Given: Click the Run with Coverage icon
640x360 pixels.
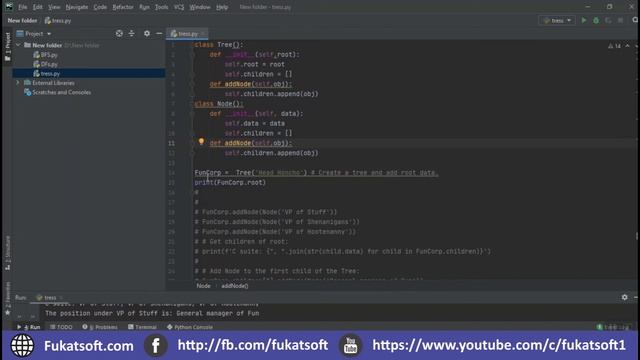Looking at the screenshot, I should pyautogui.click(x=608, y=20).
